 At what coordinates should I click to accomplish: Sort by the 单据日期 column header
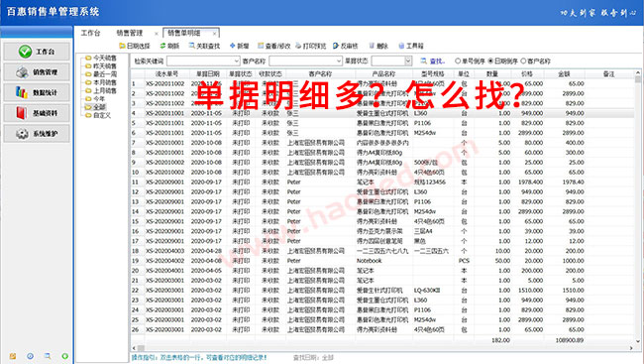[x=207, y=74]
